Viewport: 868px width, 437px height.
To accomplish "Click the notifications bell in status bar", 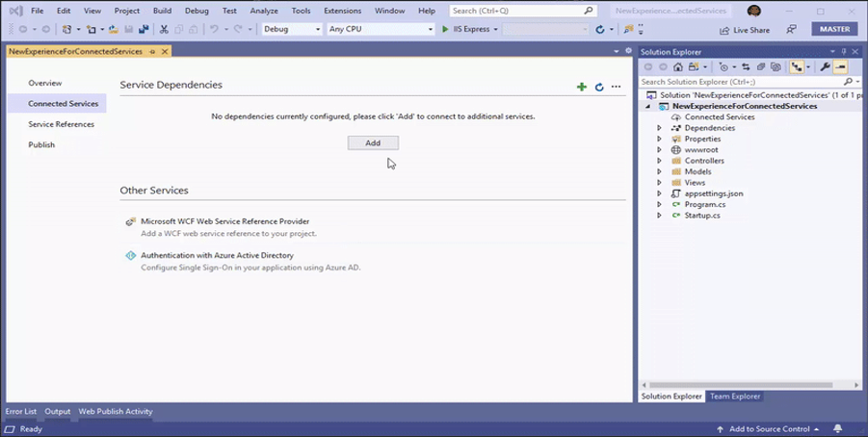I will [x=837, y=429].
